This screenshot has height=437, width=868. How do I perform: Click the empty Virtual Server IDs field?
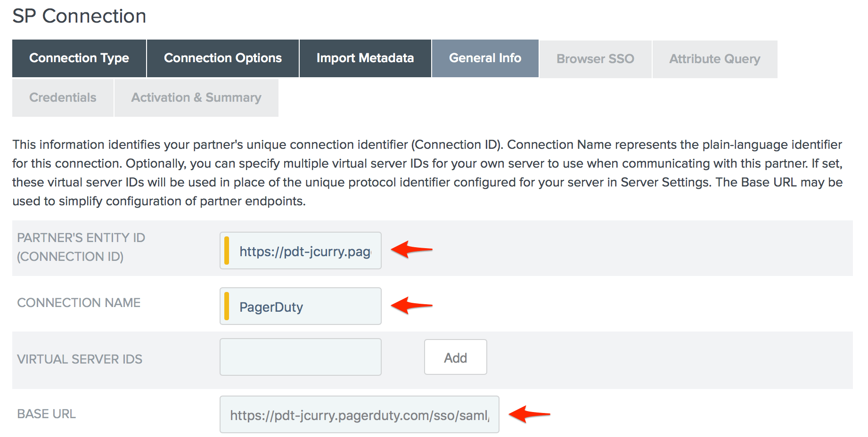300,357
